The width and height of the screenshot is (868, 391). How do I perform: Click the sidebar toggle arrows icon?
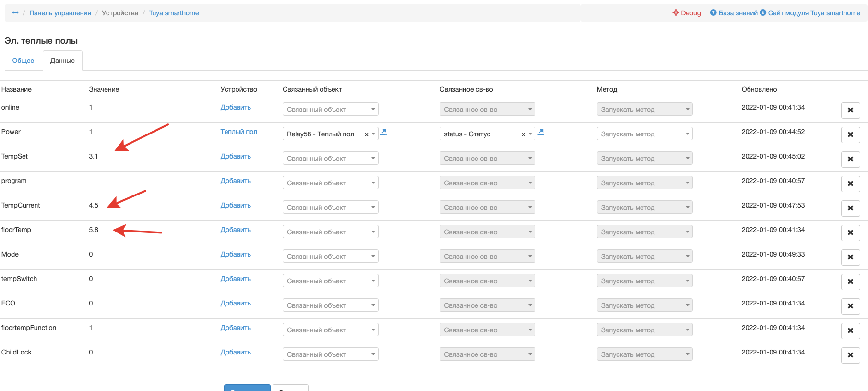coord(15,13)
